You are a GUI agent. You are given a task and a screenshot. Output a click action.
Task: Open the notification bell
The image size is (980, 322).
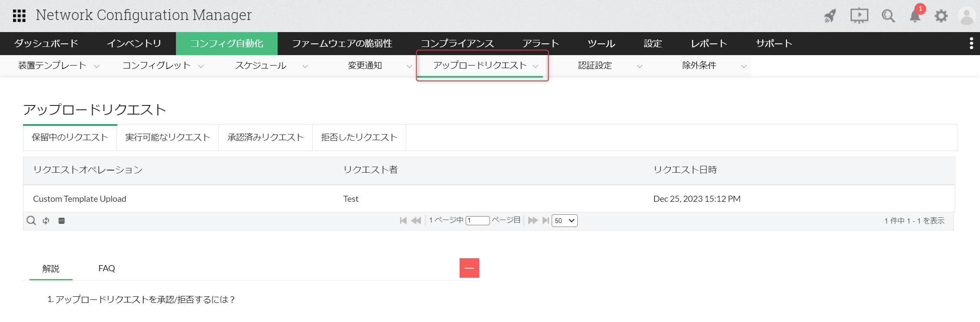(915, 16)
